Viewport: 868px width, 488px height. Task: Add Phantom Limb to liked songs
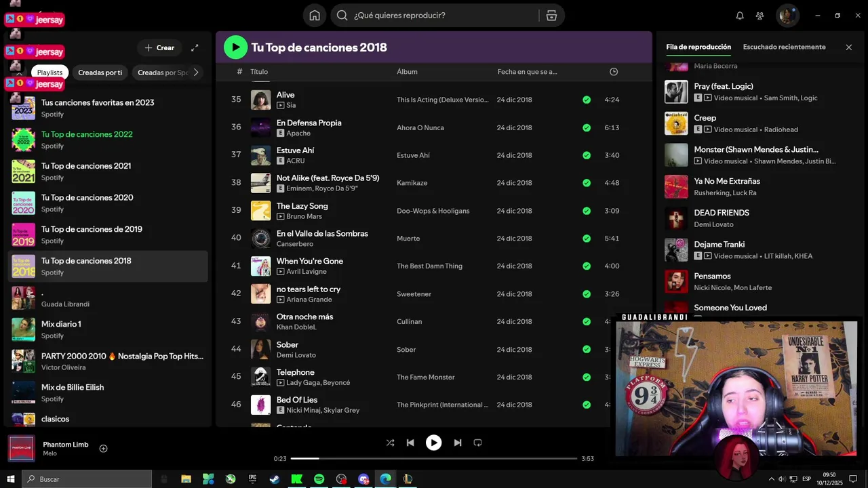(x=104, y=449)
